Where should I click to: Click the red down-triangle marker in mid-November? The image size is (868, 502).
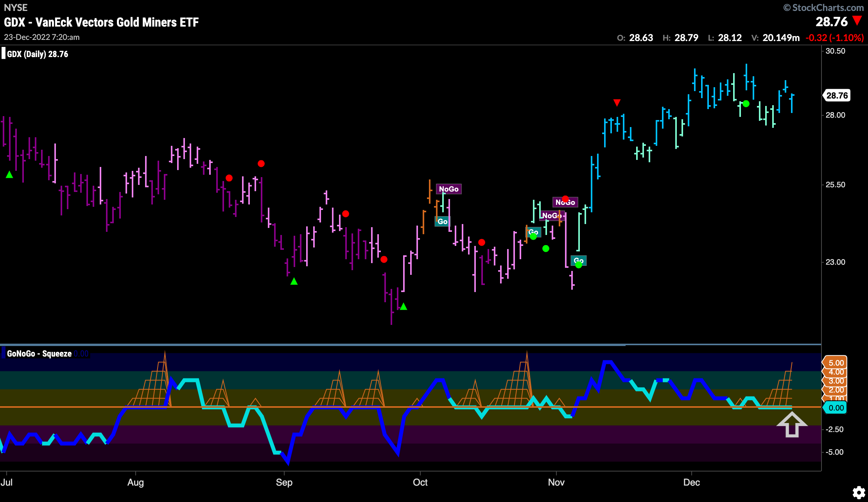tap(617, 103)
